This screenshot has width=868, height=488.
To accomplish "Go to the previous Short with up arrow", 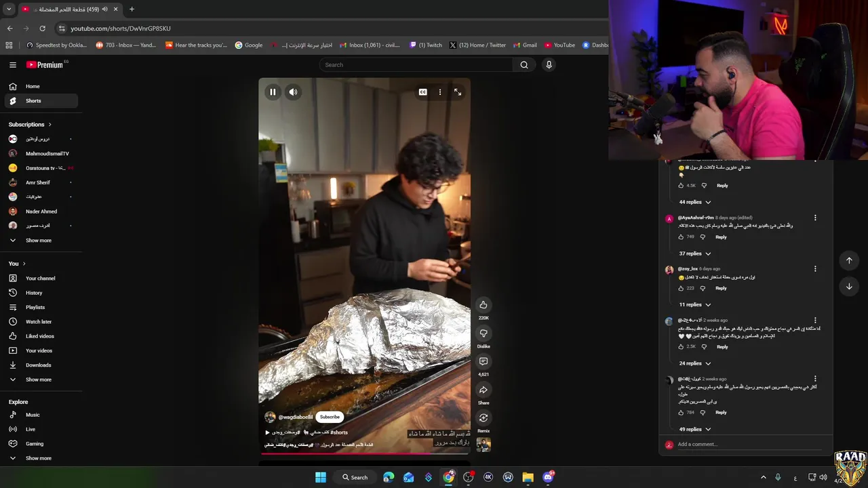I will tap(849, 260).
